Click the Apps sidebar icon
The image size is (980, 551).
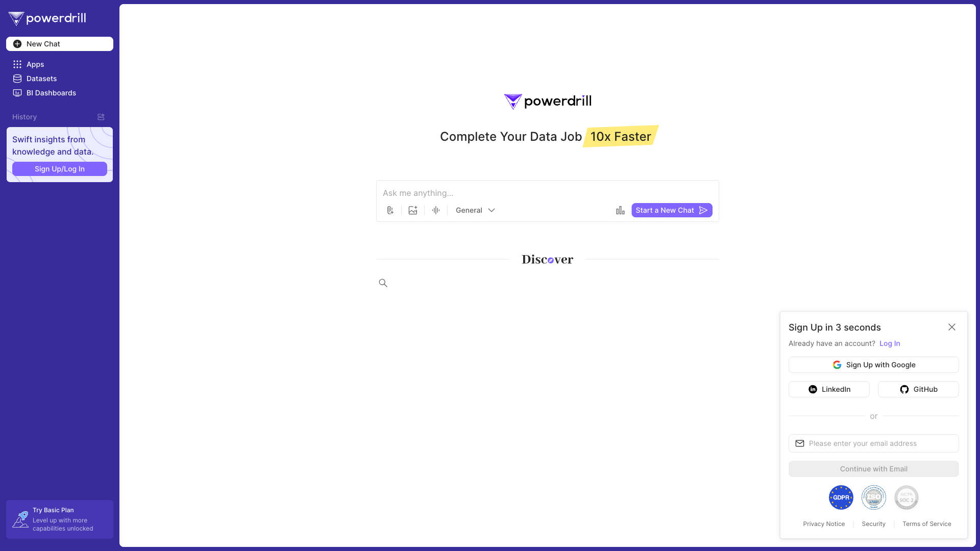17,64
